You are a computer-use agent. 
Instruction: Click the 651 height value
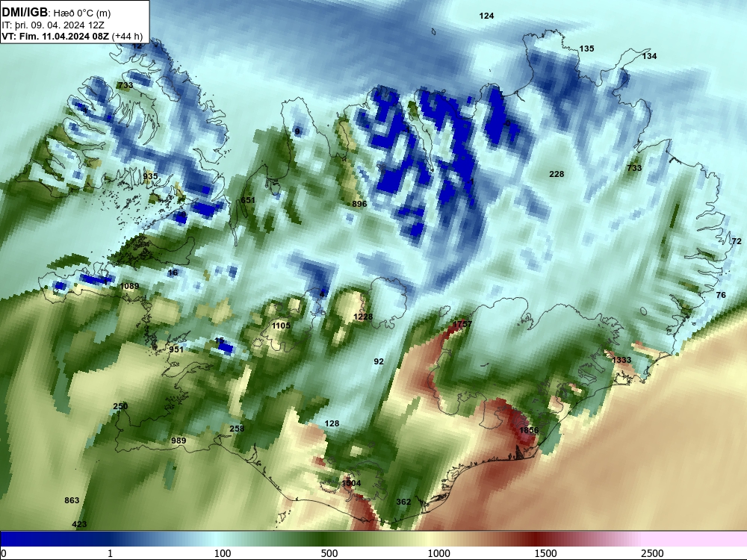[248, 200]
